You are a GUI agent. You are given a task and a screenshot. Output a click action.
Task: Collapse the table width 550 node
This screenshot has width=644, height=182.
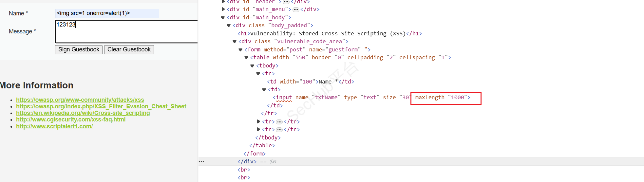tap(246, 58)
